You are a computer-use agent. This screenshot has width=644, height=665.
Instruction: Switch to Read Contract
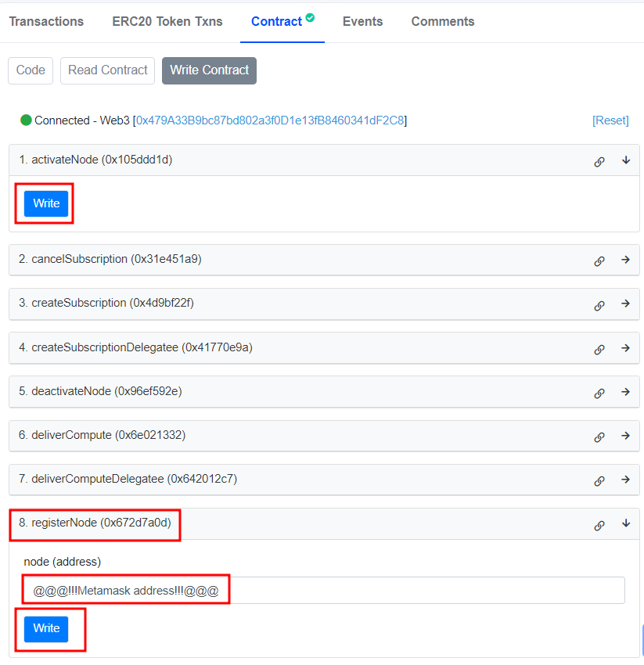tap(108, 70)
